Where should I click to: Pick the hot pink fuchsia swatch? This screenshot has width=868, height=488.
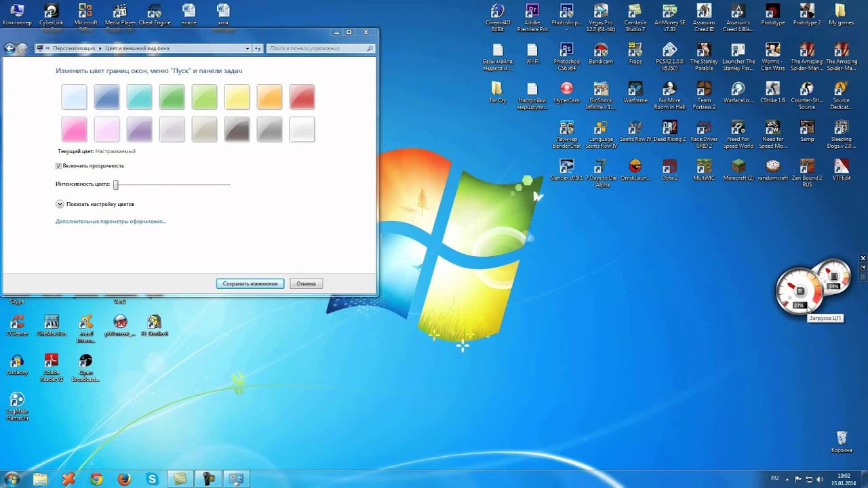[74, 129]
